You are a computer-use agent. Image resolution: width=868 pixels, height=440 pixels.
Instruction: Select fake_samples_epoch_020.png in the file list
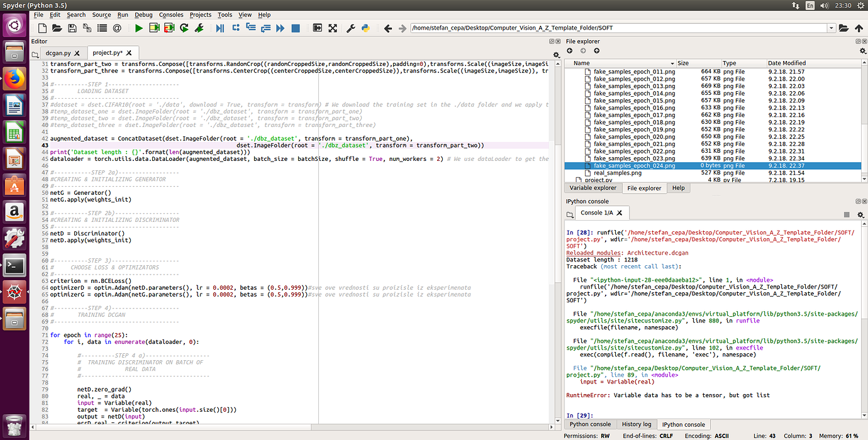point(633,136)
